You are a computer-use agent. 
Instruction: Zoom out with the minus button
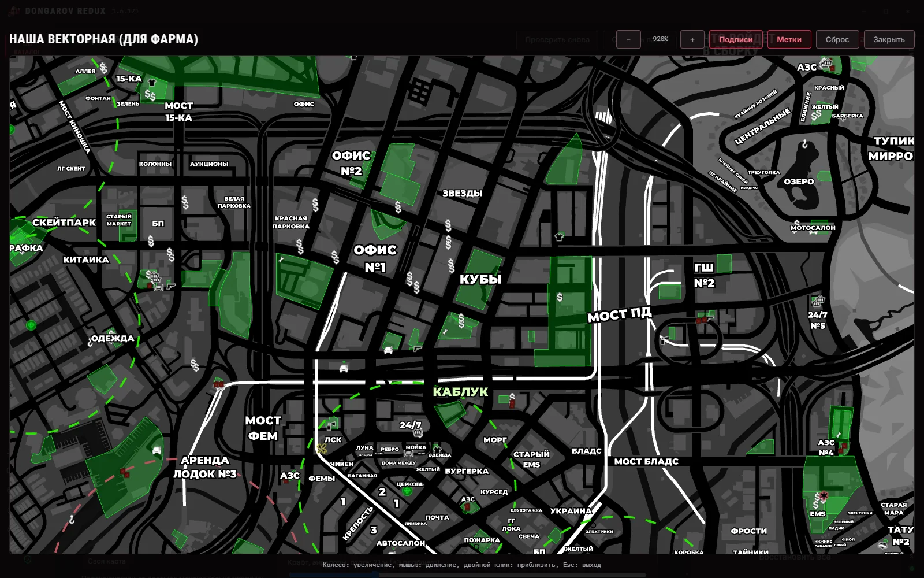[x=628, y=39]
